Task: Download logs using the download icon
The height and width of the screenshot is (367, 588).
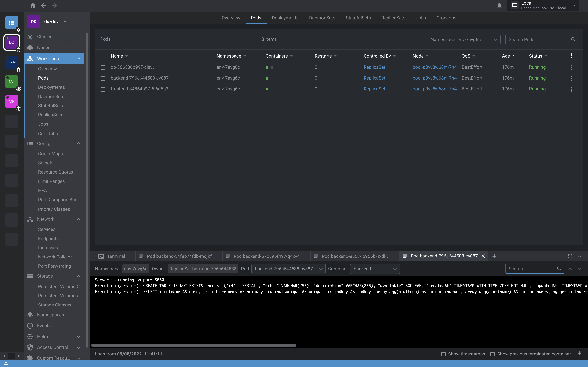Action: (x=579, y=354)
